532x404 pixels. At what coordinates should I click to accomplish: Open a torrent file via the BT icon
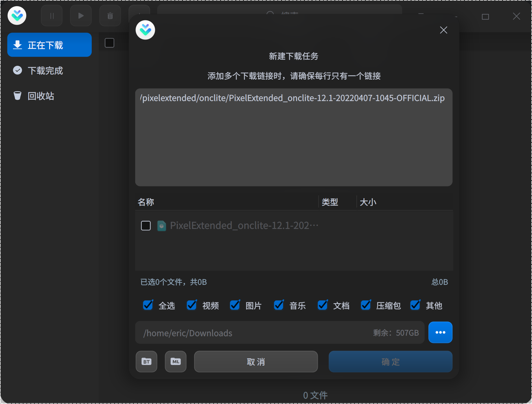coord(146,362)
